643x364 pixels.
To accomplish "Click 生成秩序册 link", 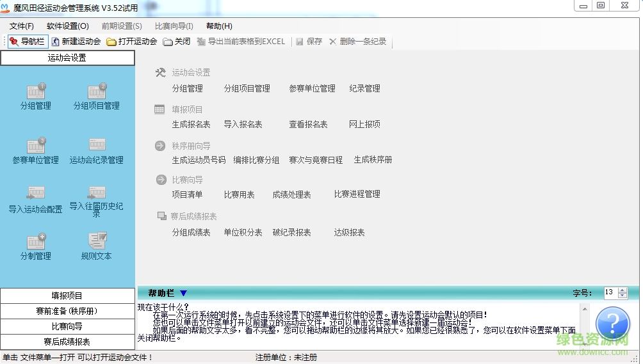I will click(373, 160).
